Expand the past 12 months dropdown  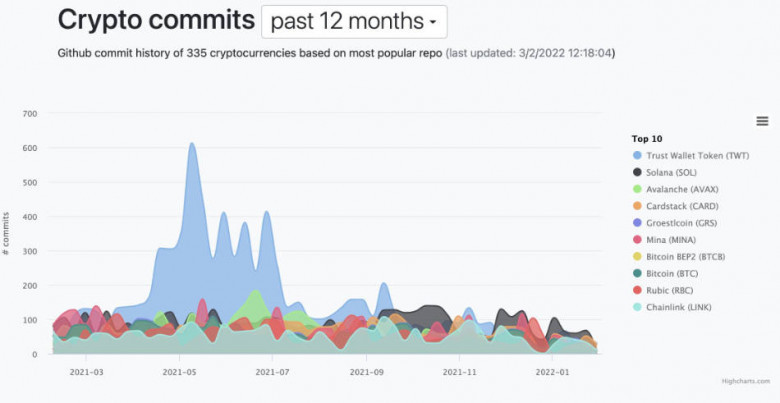(354, 21)
